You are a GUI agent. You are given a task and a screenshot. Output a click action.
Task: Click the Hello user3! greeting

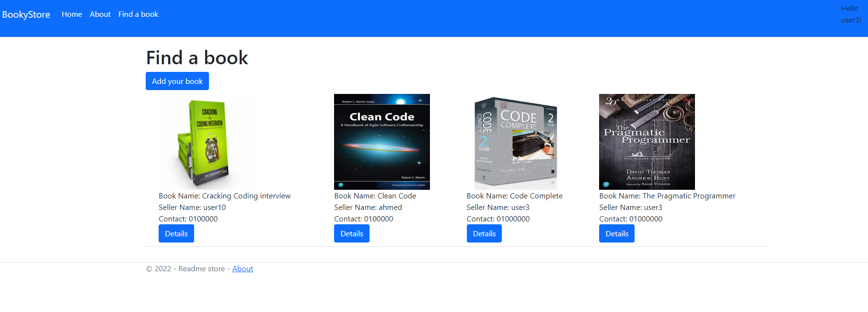point(851,14)
